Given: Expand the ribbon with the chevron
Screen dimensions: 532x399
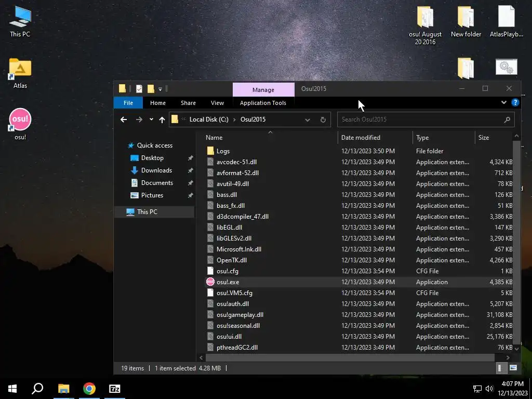Looking at the screenshot, I should tap(504, 102).
